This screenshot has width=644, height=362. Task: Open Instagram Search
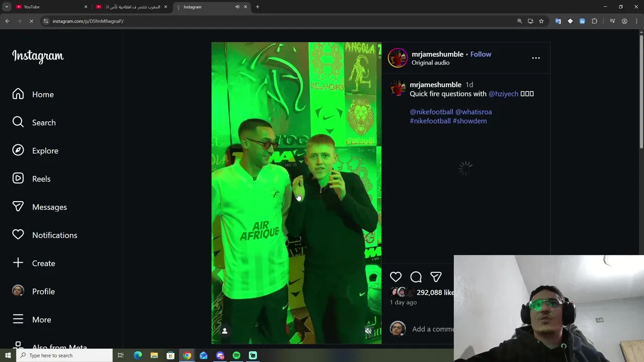click(34, 123)
